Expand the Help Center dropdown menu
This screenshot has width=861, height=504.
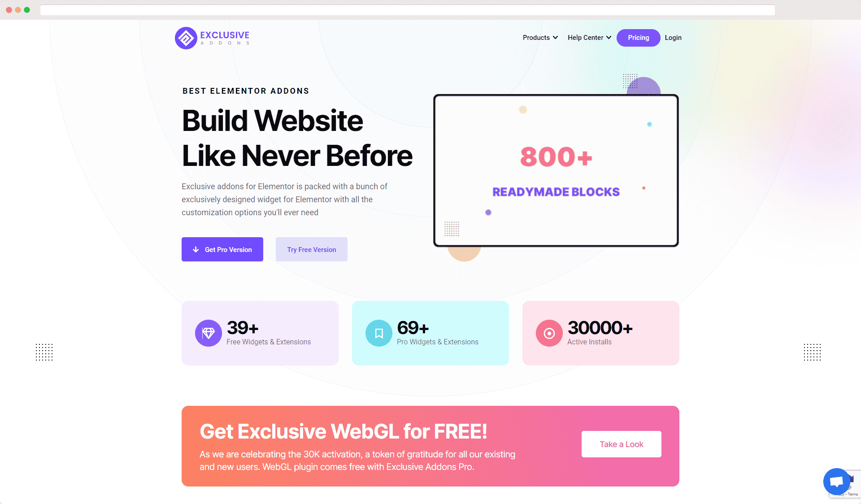[589, 37]
